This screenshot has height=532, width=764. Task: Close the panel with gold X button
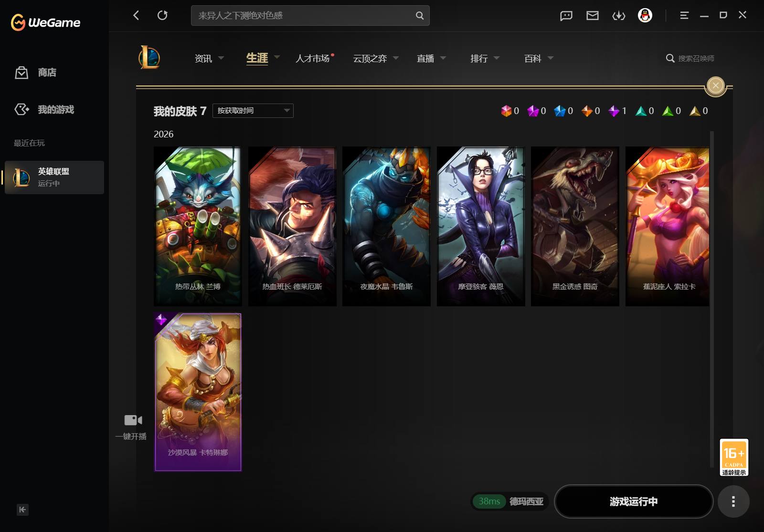coord(715,86)
